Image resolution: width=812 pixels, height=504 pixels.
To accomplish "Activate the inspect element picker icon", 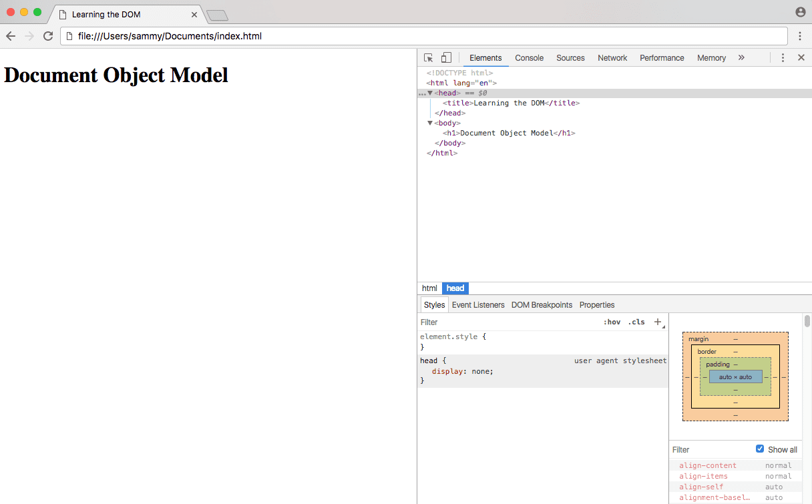I will (429, 58).
